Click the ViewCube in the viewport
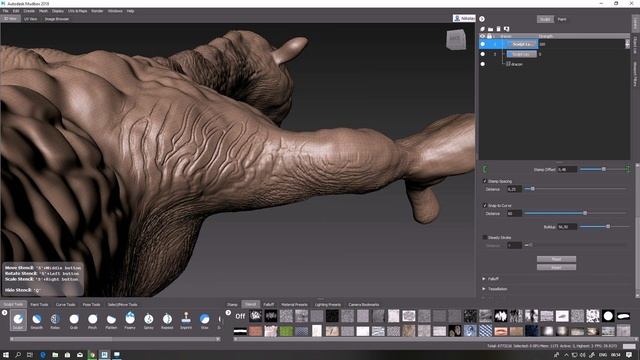640x360 pixels. (x=456, y=40)
